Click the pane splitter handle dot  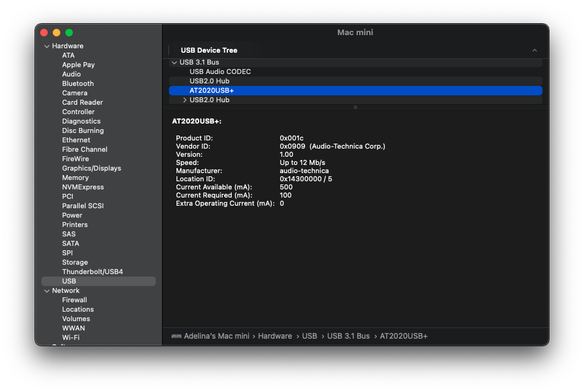point(355,107)
